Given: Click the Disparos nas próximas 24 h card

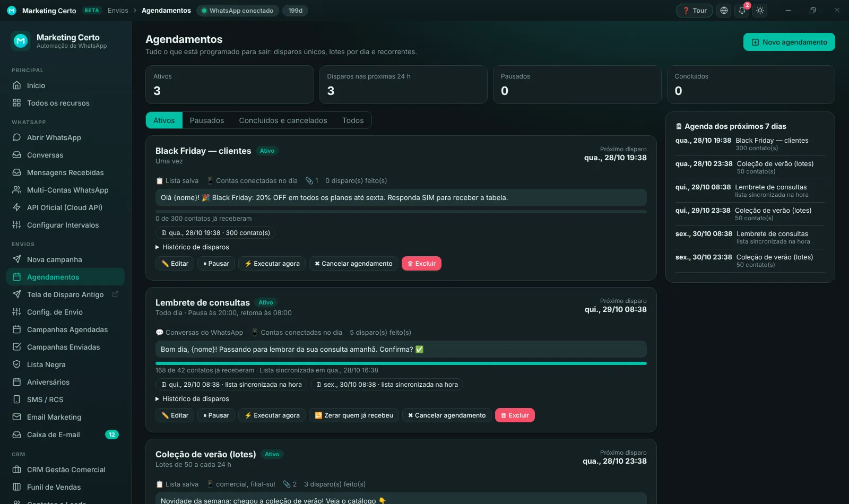Looking at the screenshot, I should point(403,84).
